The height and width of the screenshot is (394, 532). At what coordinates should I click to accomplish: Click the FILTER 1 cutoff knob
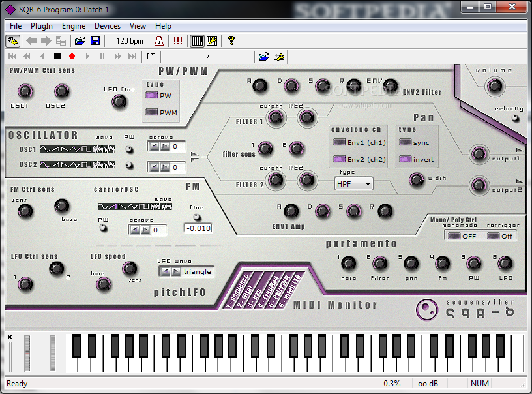pyautogui.click(x=276, y=117)
